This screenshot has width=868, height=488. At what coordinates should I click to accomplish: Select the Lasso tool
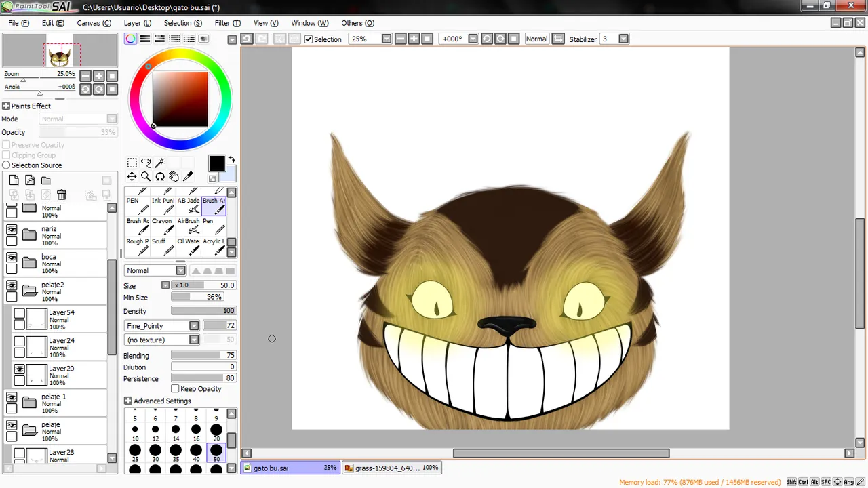coord(146,163)
